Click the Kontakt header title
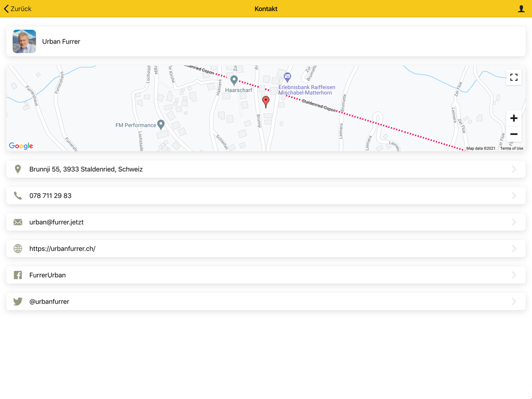The height and width of the screenshot is (399, 532). click(x=266, y=9)
